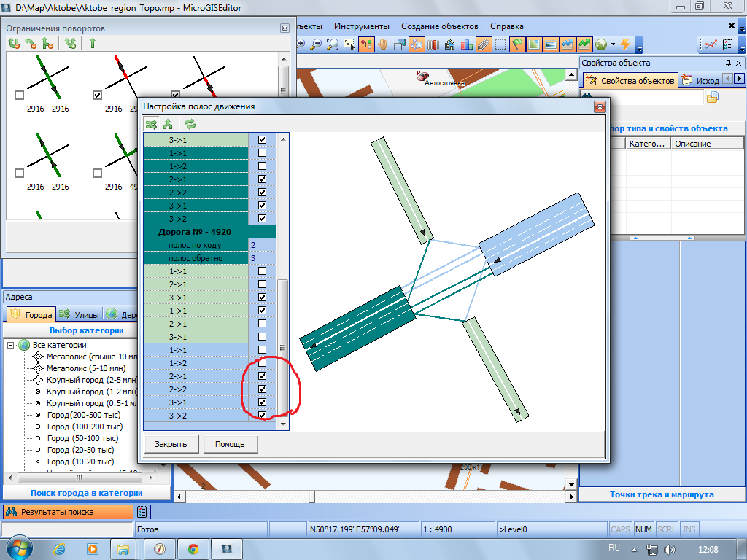The height and width of the screenshot is (560, 747).
Task: Uncheck the last 3->2 lane checkbox
Action: 262,416
